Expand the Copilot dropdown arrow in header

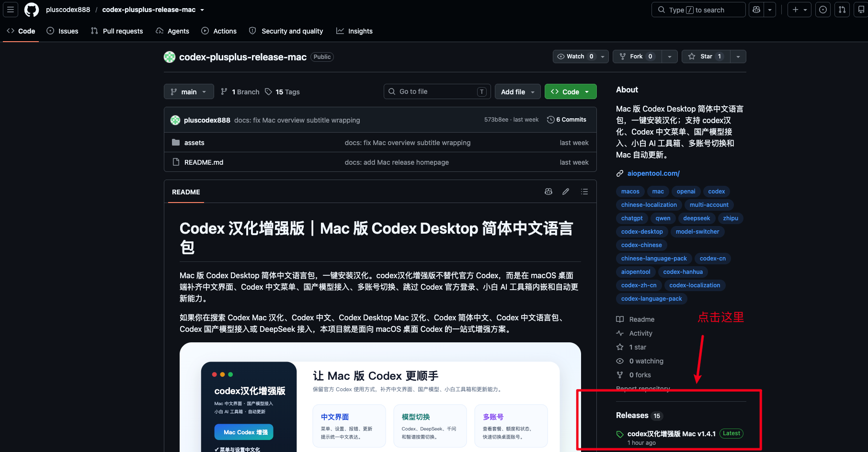pyautogui.click(x=770, y=10)
